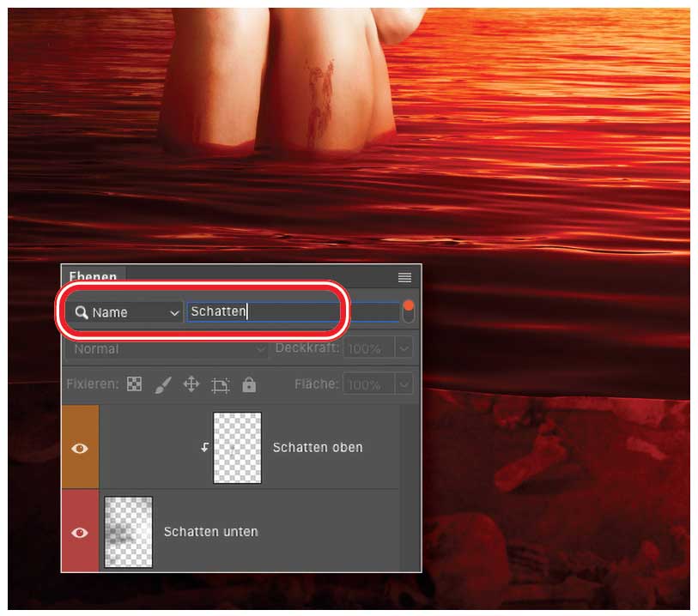The height and width of the screenshot is (616, 698).
Task: Expand the Fläche slider arrow
Action: (x=404, y=384)
